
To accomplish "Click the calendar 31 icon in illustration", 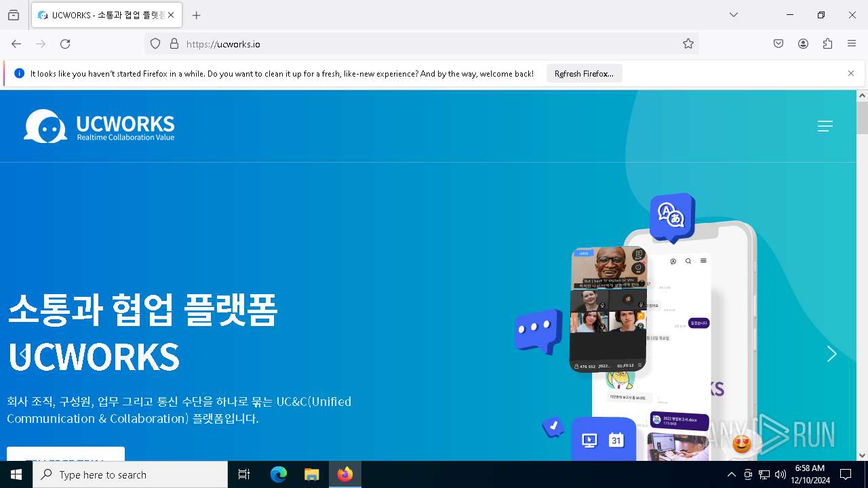I will pyautogui.click(x=616, y=441).
